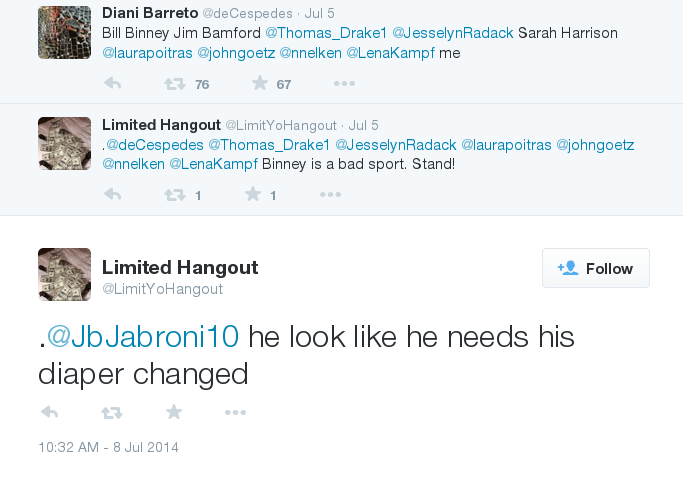Open the @Thomas_Drake1 mention in Diani's tweet

[x=326, y=33]
